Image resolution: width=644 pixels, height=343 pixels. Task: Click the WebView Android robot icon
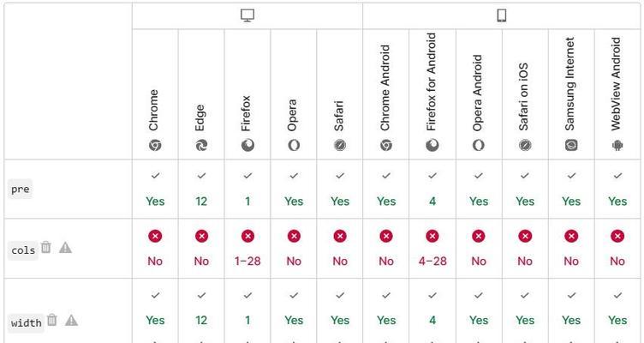pyautogui.click(x=617, y=145)
